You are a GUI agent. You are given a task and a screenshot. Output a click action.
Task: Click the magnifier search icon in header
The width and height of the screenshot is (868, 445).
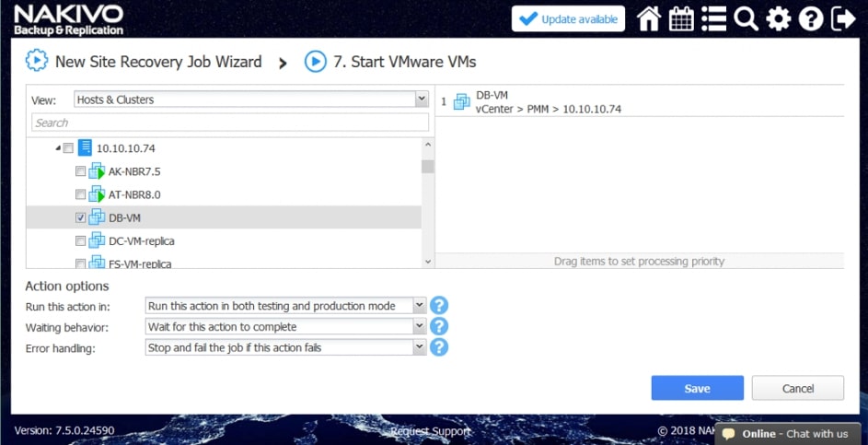click(x=746, y=18)
